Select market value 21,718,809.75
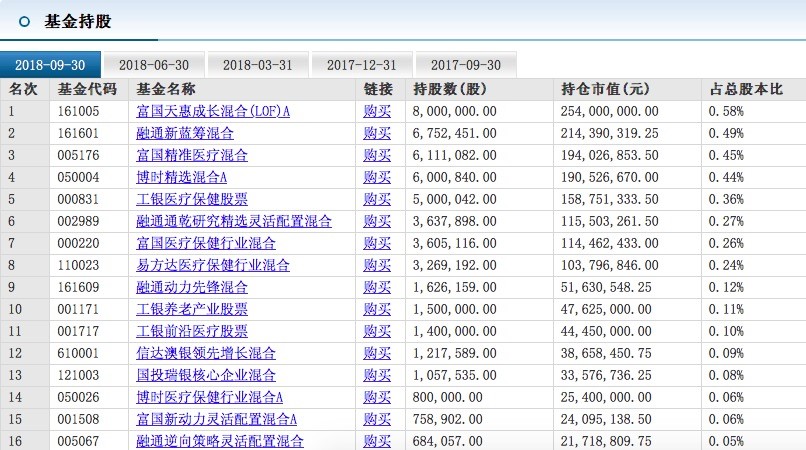 pos(606,441)
